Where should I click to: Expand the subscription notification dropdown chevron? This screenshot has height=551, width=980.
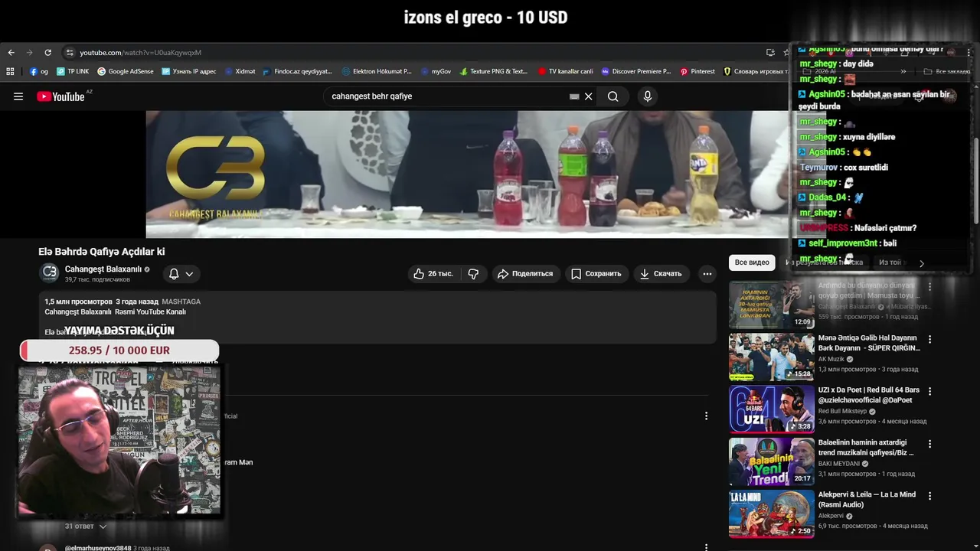189,273
